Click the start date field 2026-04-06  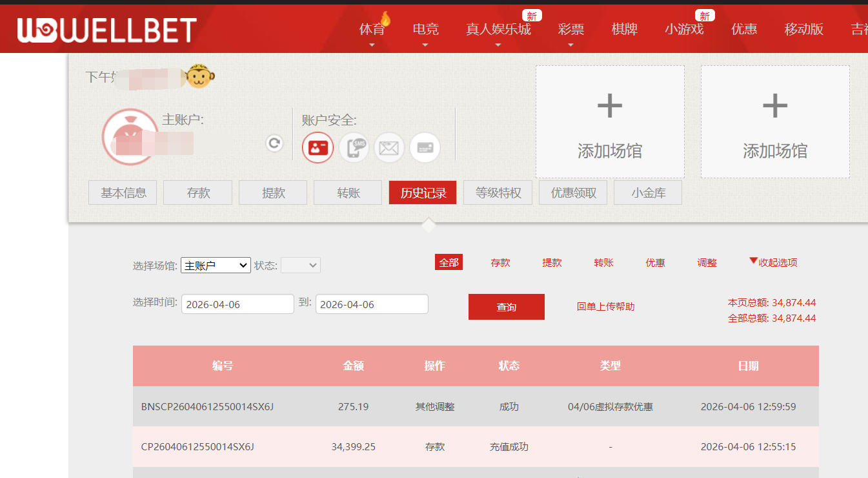[237, 304]
